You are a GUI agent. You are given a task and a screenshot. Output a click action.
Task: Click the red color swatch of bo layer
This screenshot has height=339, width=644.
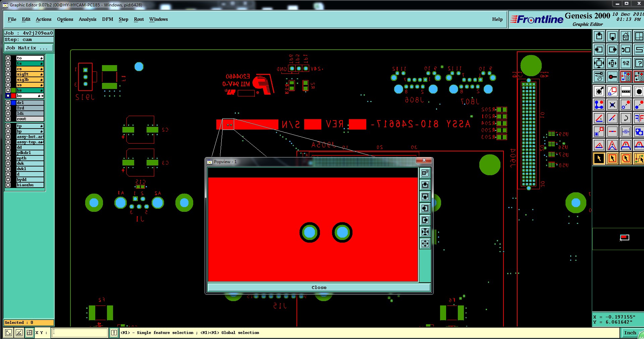(13, 96)
